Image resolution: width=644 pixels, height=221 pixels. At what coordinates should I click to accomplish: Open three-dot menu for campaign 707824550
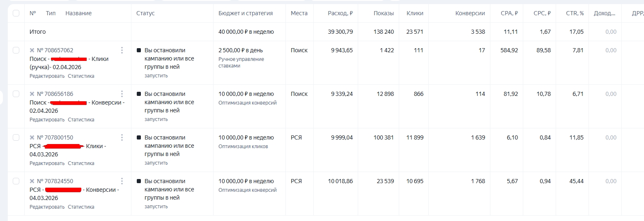tap(122, 181)
